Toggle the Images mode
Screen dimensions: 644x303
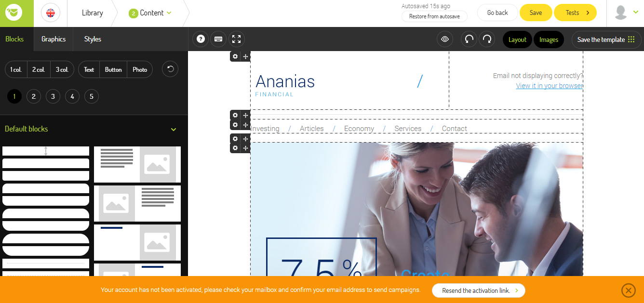[x=549, y=40]
